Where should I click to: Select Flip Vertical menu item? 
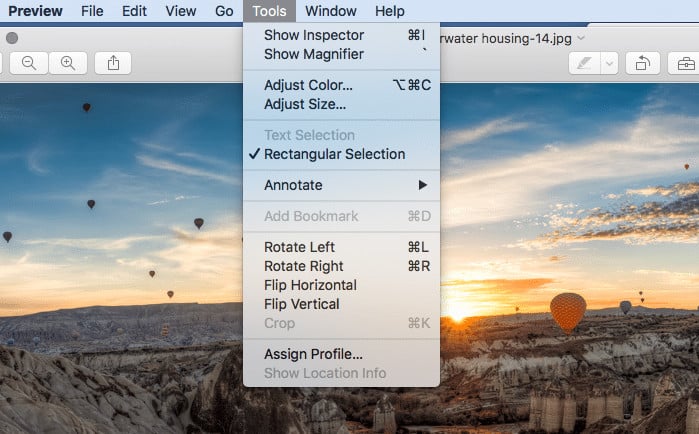coord(341,304)
